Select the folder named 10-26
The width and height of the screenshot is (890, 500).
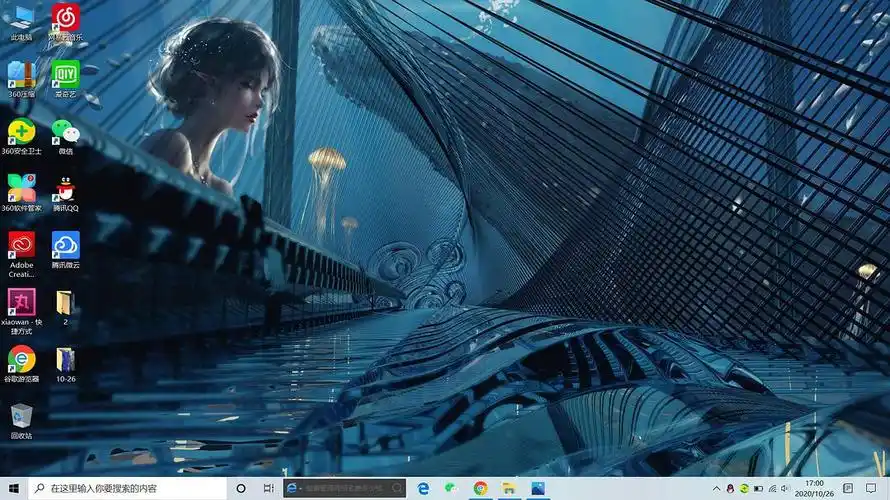click(x=65, y=359)
